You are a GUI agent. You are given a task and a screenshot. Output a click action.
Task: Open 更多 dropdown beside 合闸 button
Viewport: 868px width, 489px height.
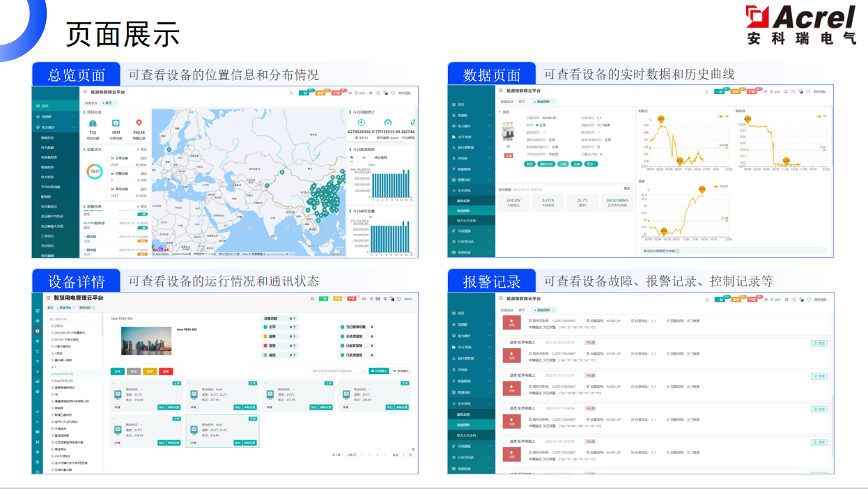pyautogui.click(x=591, y=164)
